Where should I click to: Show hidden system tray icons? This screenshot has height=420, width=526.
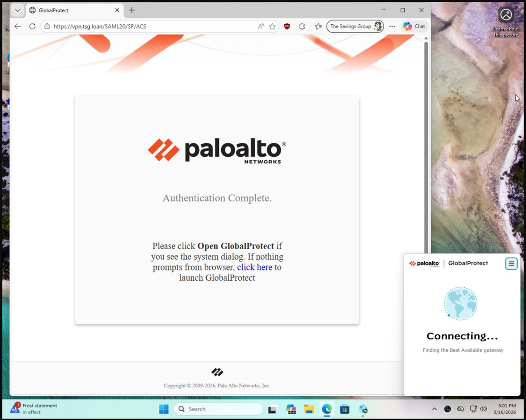coord(434,409)
